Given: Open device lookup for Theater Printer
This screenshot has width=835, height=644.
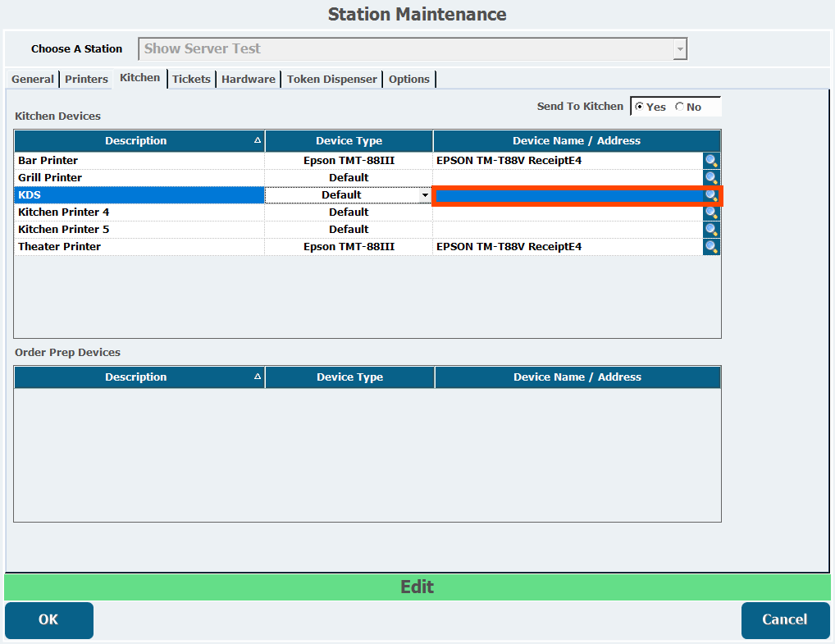Looking at the screenshot, I should click(x=711, y=247).
